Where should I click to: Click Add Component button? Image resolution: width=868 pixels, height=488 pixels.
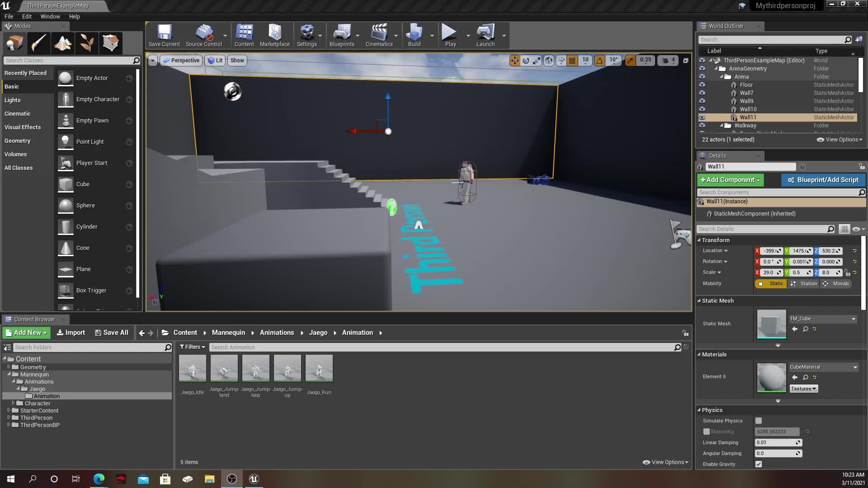pos(730,180)
